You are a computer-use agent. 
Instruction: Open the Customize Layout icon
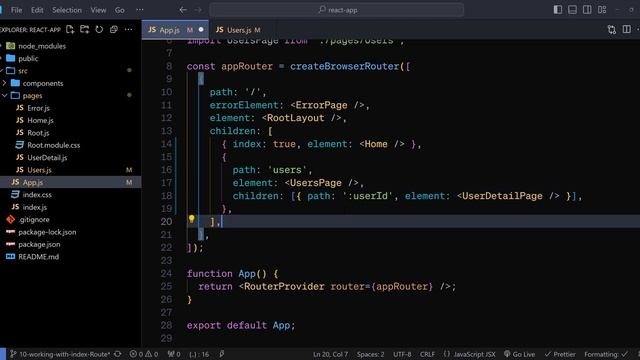(602, 10)
